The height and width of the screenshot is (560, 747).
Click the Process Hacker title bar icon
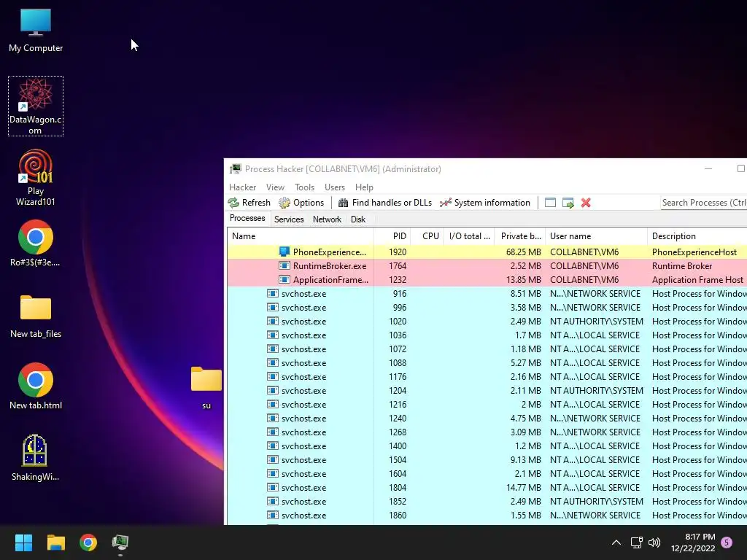236,168
